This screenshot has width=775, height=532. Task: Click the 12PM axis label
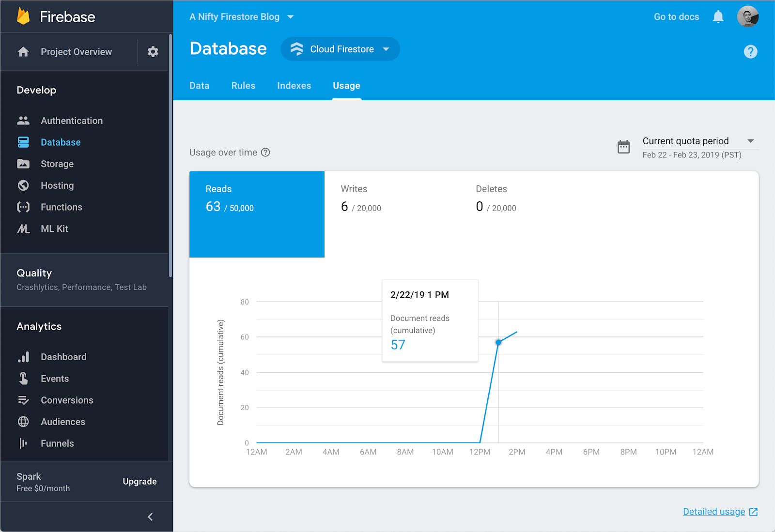point(480,452)
